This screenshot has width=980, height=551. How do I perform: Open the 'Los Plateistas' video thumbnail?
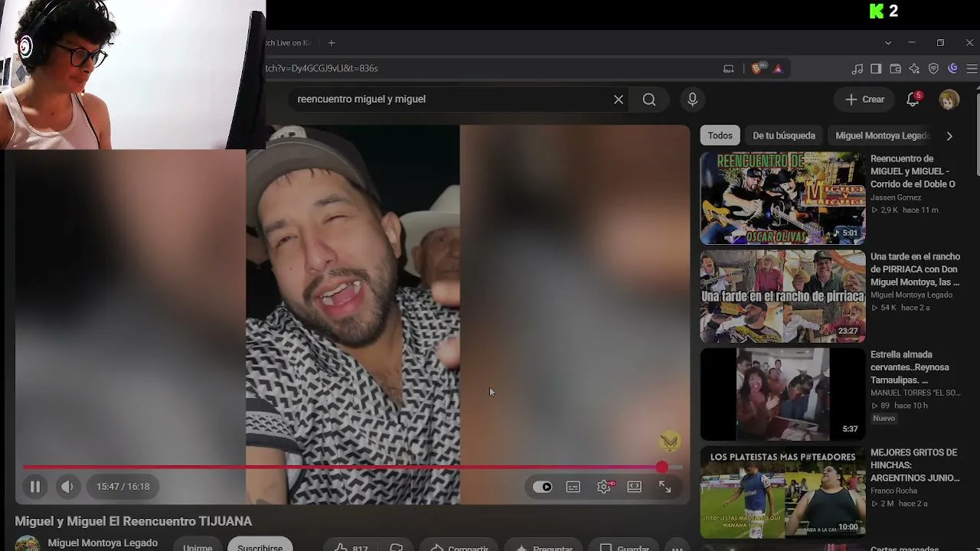pyautogui.click(x=782, y=492)
